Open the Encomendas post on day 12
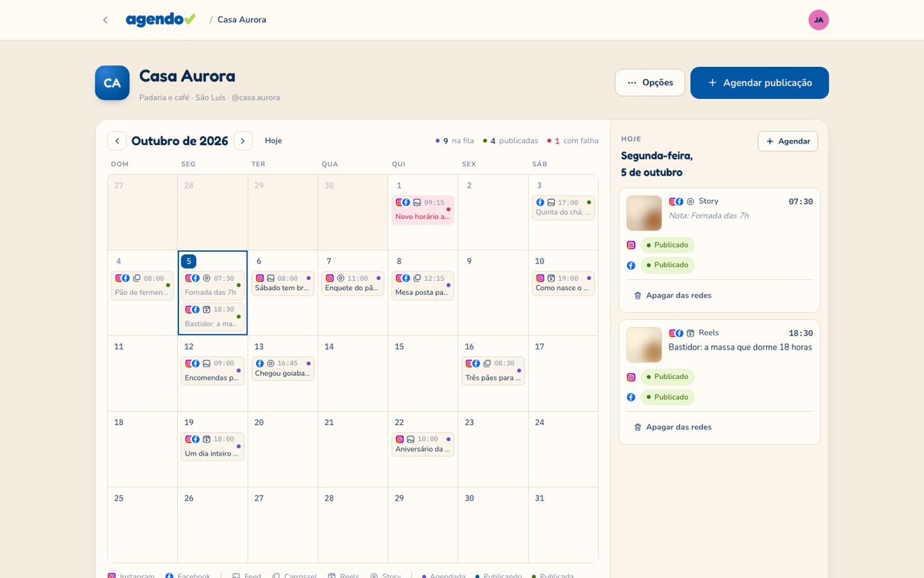 click(x=213, y=370)
